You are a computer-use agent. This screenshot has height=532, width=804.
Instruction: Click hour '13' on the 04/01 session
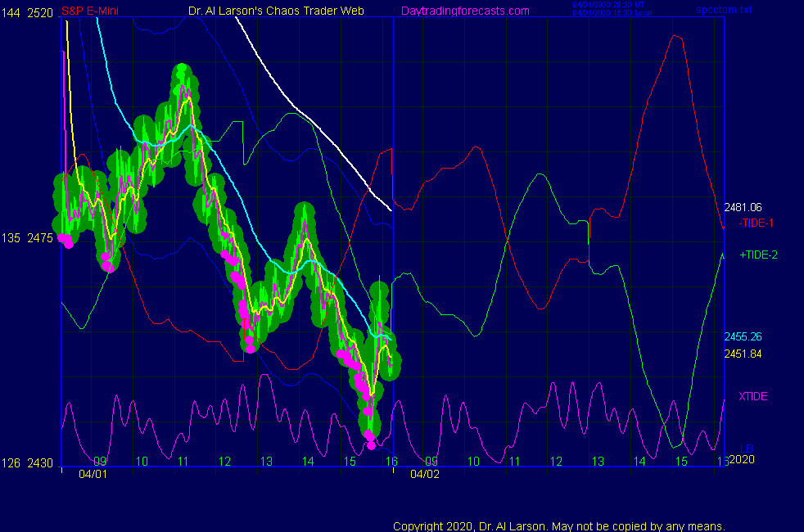point(266,462)
